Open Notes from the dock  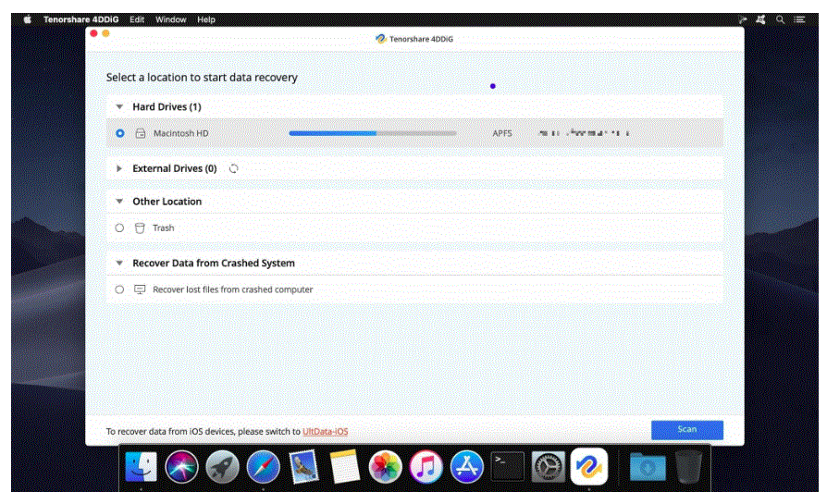coord(344,467)
